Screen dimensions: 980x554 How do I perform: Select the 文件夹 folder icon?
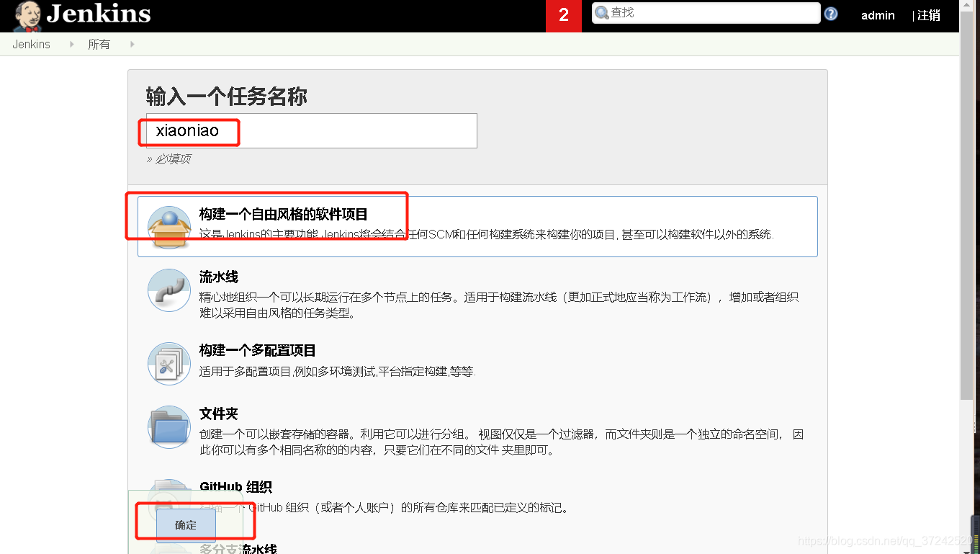[x=169, y=427]
